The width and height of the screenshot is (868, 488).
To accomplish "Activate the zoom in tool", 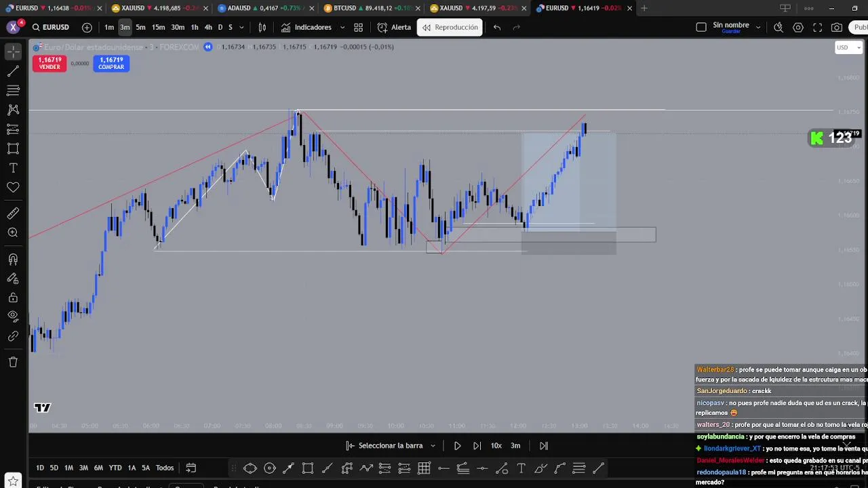I will click(x=13, y=232).
